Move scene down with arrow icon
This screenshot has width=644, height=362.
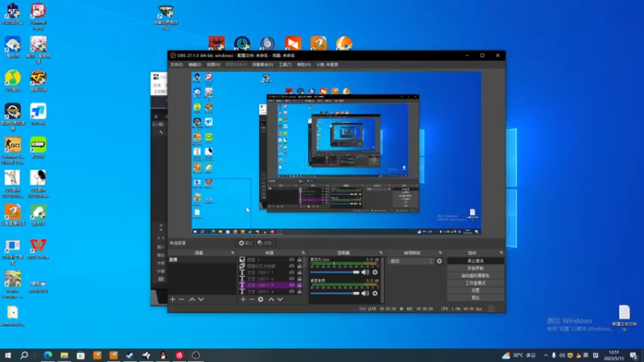[x=200, y=299]
